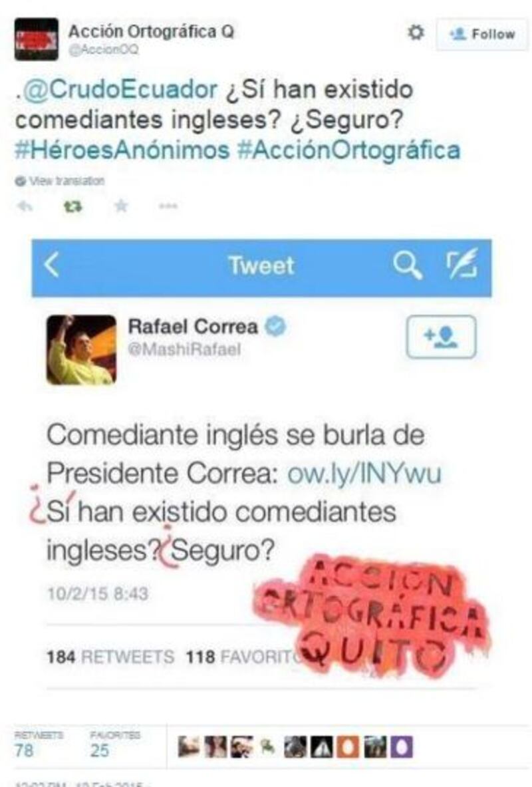Click the Follow button
Screen dimensions: 532x787
point(481,34)
